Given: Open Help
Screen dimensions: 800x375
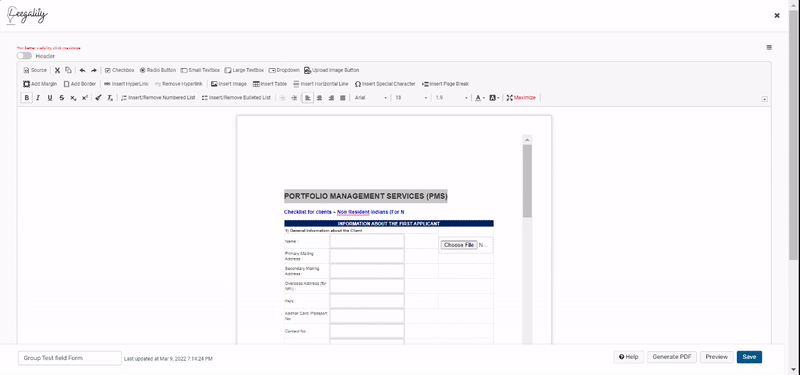Looking at the screenshot, I should (629, 357).
